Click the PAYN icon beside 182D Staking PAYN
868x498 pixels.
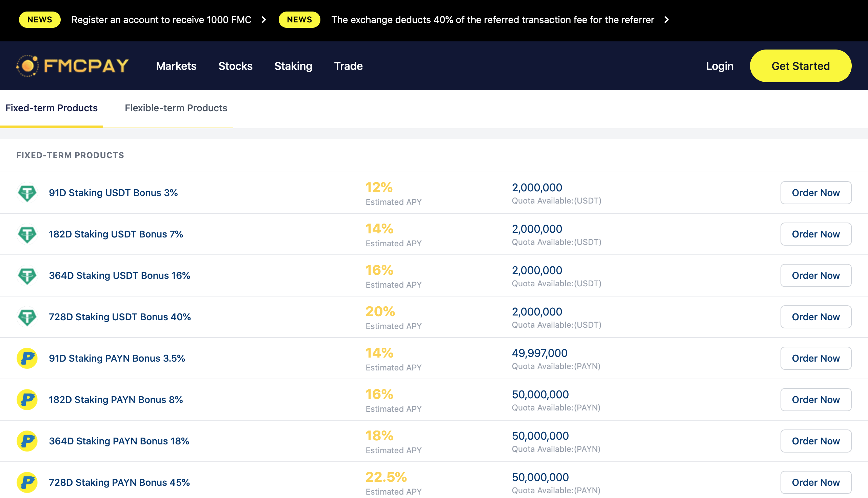27,400
